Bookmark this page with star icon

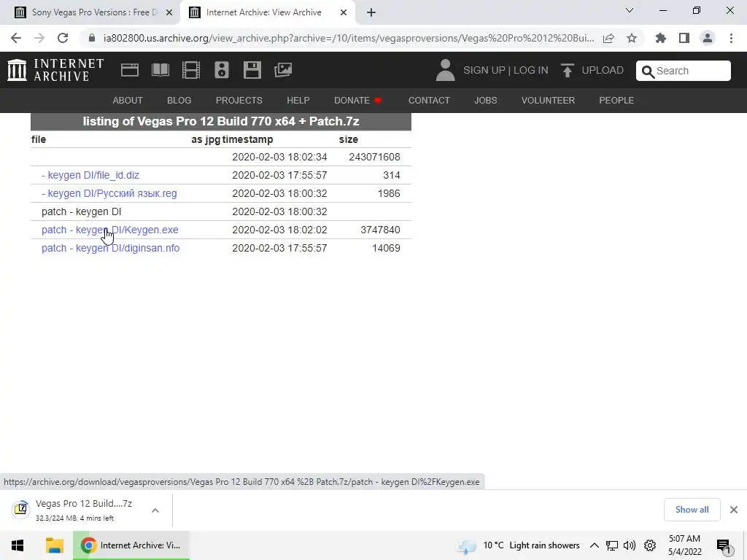pyautogui.click(x=632, y=38)
